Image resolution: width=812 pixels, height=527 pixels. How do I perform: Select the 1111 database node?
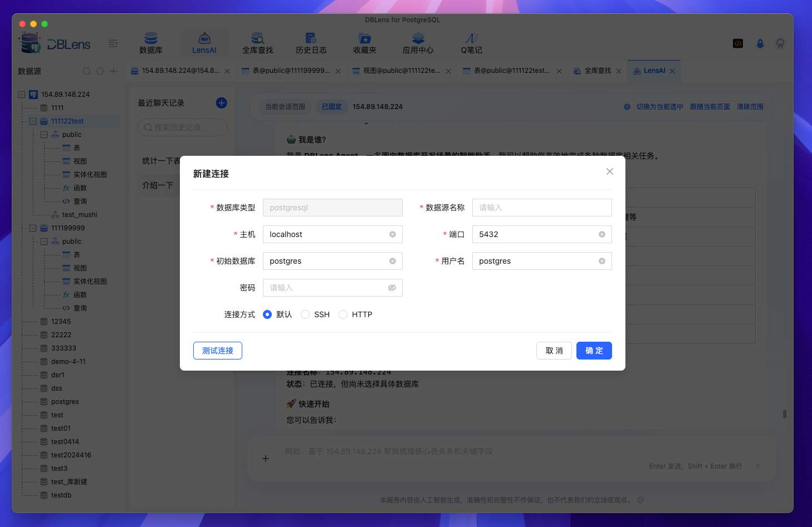coord(57,108)
